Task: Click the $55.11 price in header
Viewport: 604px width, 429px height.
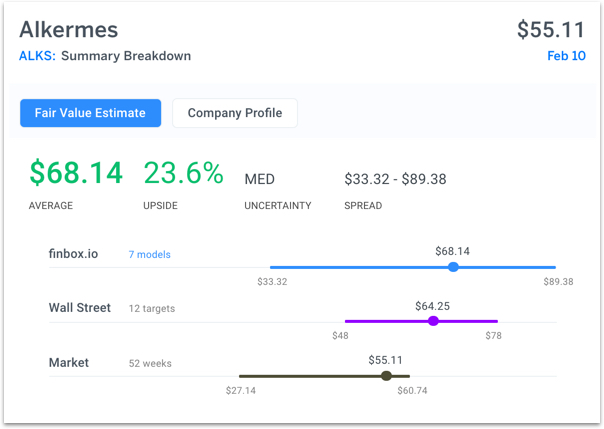Action: pos(551,30)
